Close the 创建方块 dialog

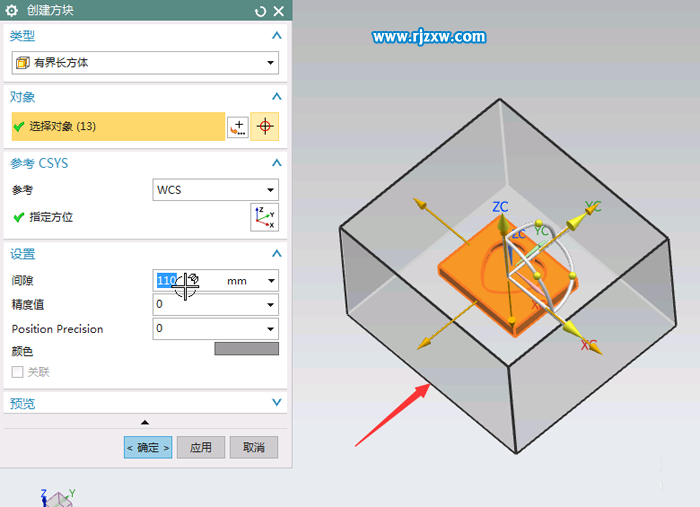pos(279,11)
